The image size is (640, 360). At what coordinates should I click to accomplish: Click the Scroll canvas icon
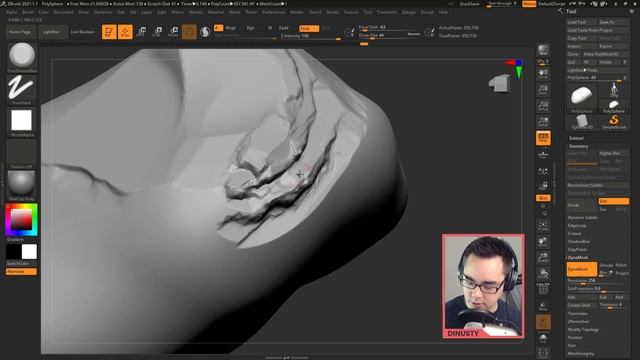pos(543,74)
